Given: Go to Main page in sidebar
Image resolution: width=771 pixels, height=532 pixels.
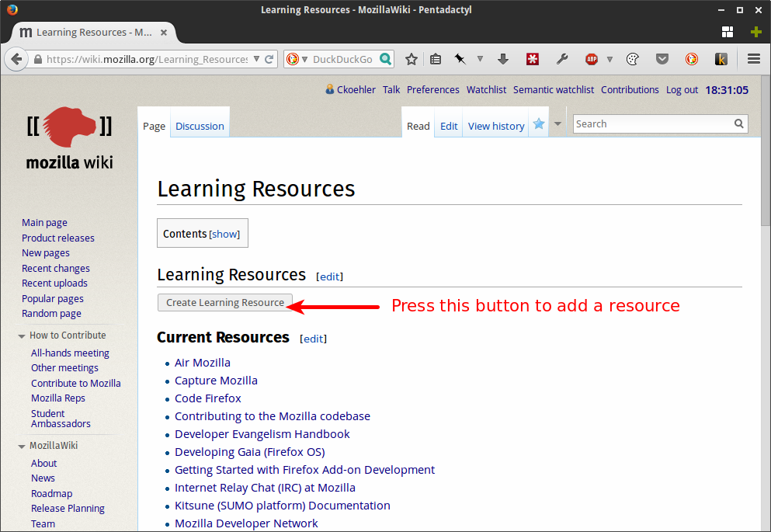Looking at the screenshot, I should pos(44,223).
